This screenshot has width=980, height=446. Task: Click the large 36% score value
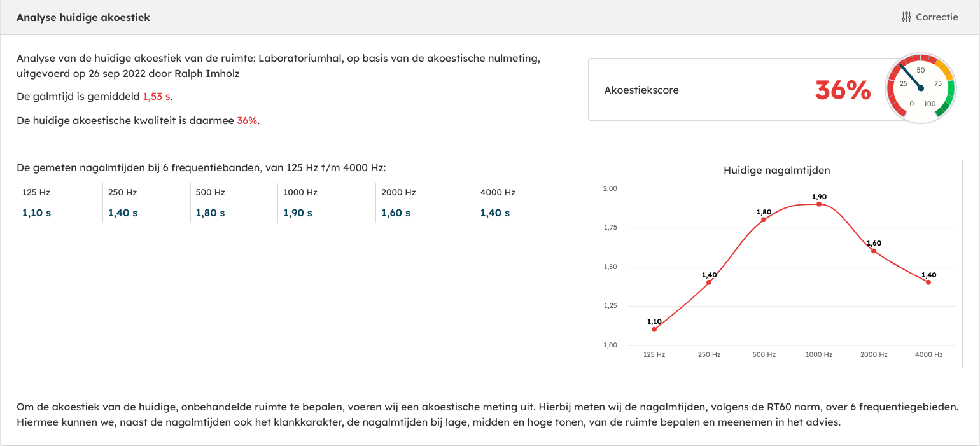(843, 90)
